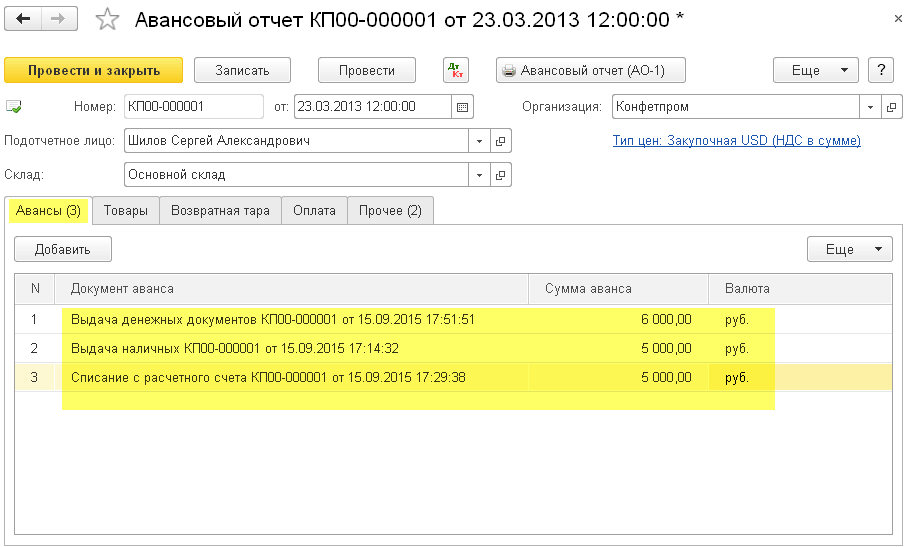Image resolution: width=911 pixels, height=547 pixels.
Task: Show Дт/Кт accounting entries icon
Action: coord(456,70)
